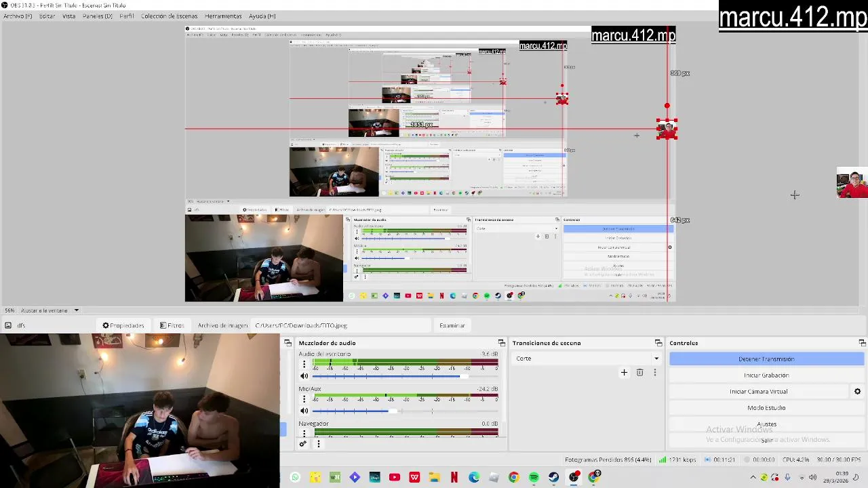Screen dimensions: 868x488
Task: Show hidden system tray icons chevron
Action: 753,477
